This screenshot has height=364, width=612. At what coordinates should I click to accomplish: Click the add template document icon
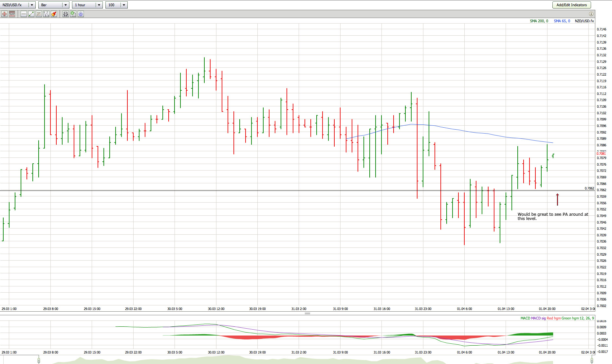point(73,14)
